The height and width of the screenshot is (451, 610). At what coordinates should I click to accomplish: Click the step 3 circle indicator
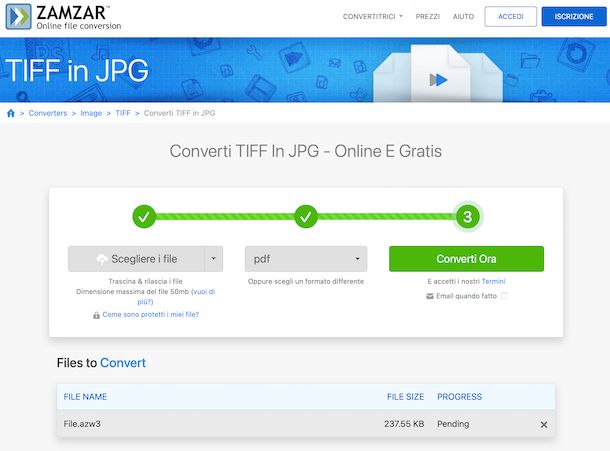468,216
